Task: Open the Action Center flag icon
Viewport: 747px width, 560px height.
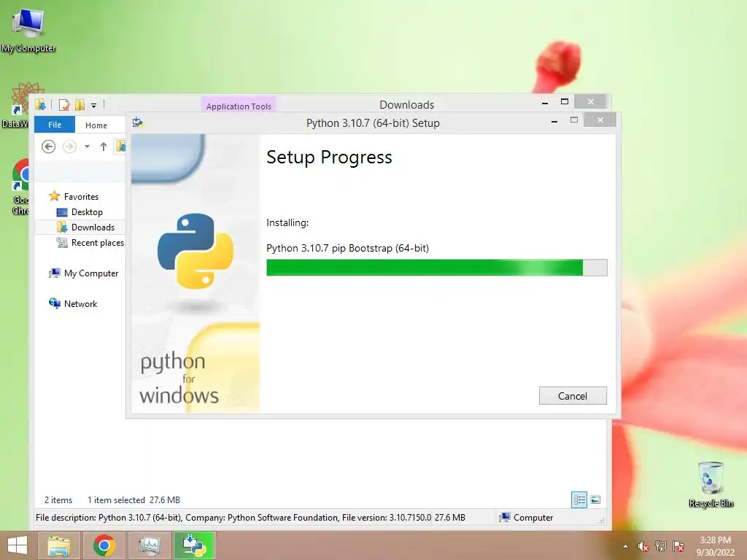Action: [x=678, y=545]
